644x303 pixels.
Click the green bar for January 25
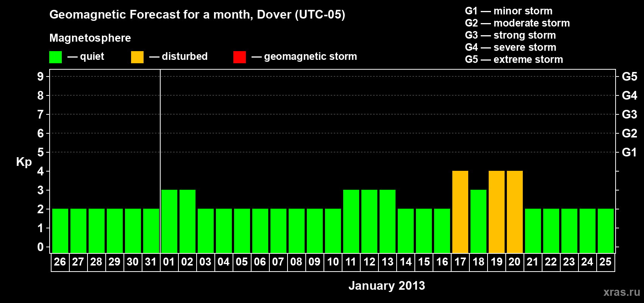pos(606,231)
